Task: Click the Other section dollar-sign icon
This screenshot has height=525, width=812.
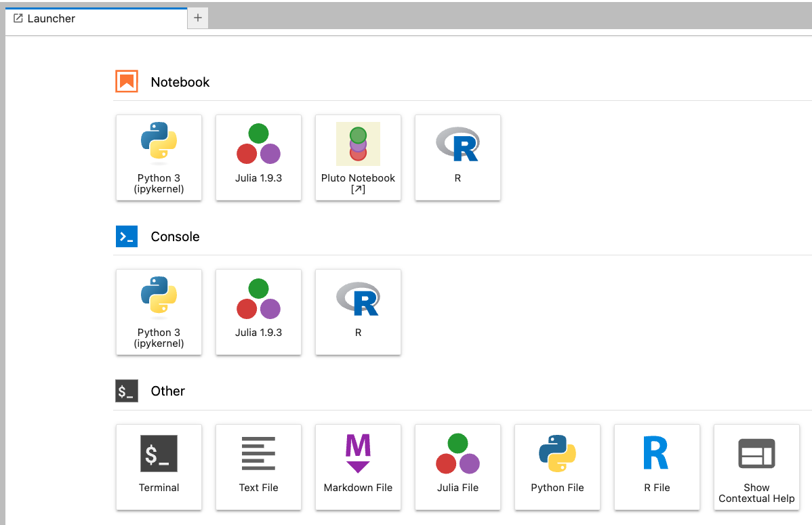Action: coord(127,391)
